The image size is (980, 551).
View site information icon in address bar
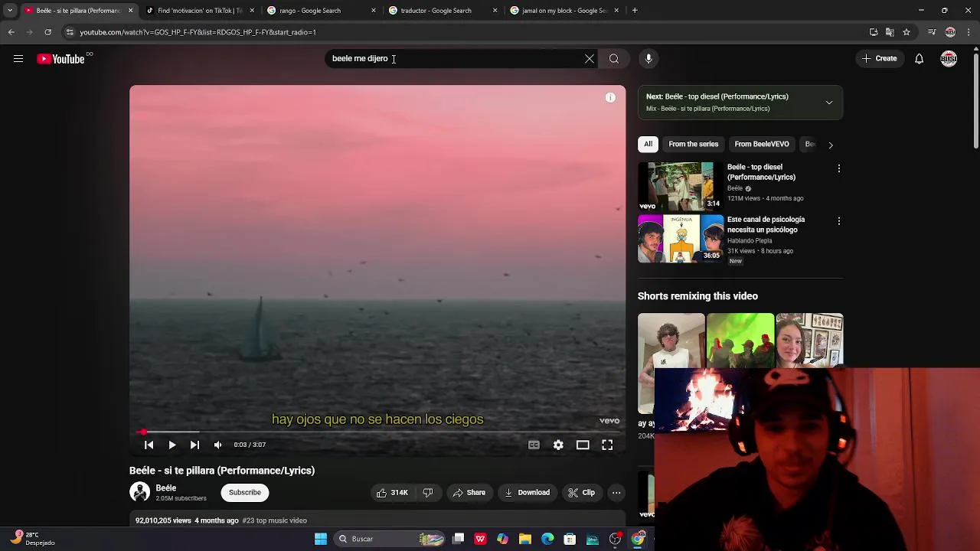click(70, 32)
